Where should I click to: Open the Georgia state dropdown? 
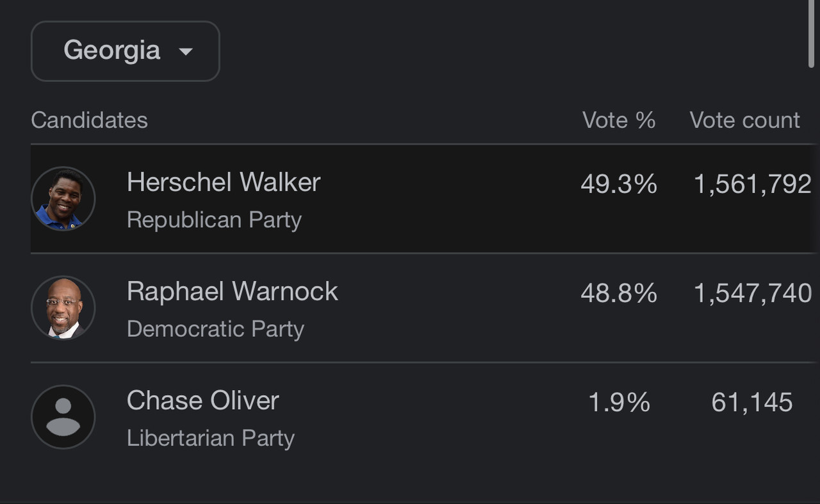(125, 51)
